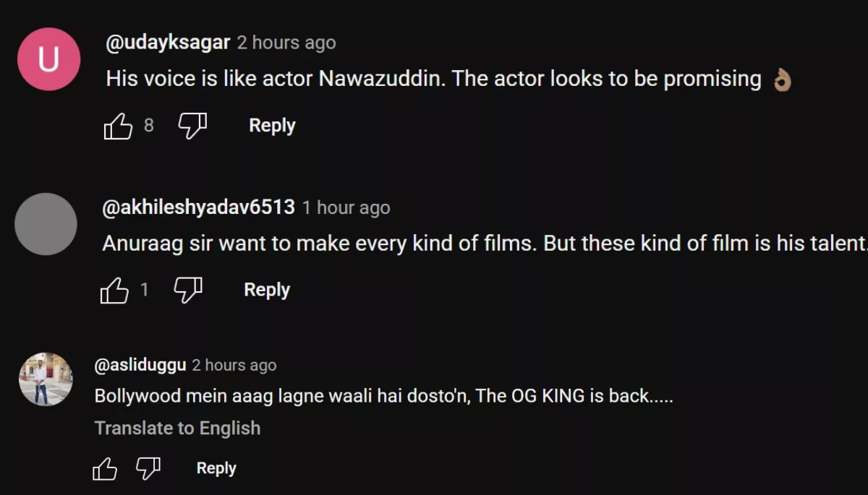Reply to @asliduggu's comment
The width and height of the screenshot is (868, 495).
tap(216, 468)
